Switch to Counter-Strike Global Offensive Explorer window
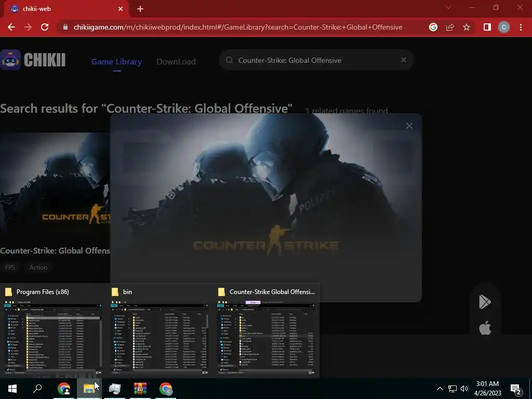532x399 pixels. [267, 330]
